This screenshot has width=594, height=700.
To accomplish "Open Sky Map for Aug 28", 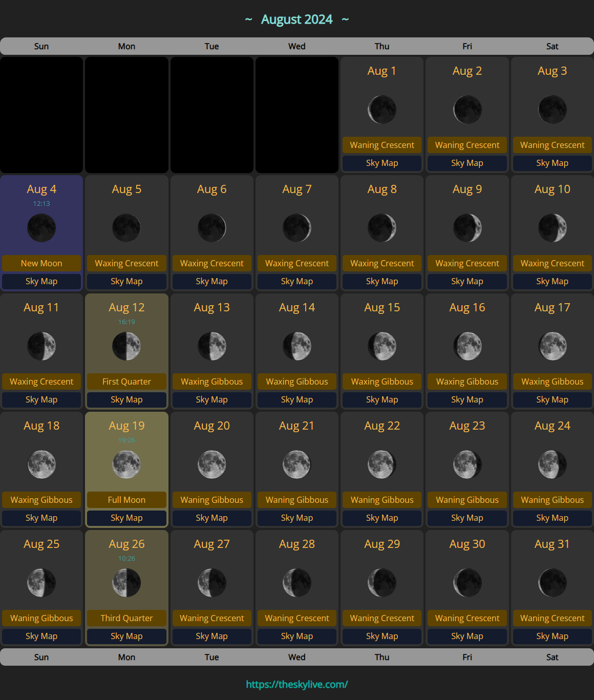I will tap(297, 636).
